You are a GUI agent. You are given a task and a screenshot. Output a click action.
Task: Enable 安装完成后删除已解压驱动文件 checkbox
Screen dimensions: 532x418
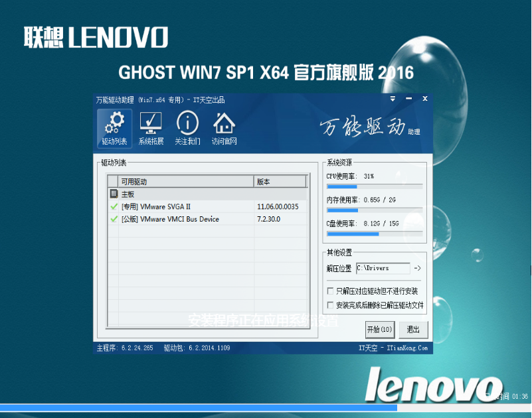tap(330, 305)
